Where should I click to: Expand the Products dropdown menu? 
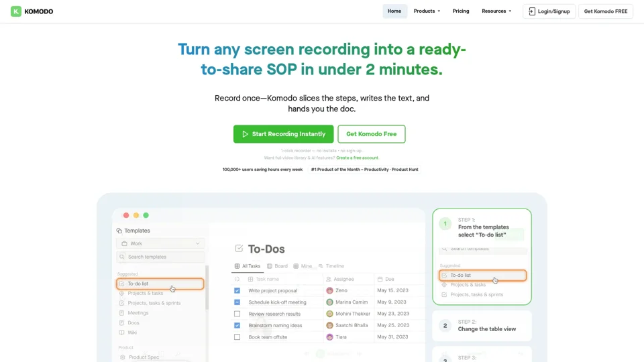pyautogui.click(x=427, y=11)
